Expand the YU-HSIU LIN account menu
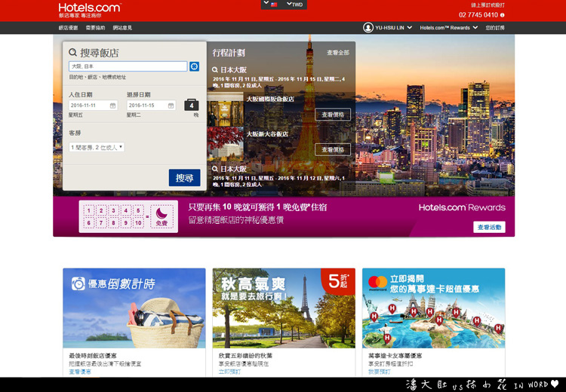 tap(393, 28)
